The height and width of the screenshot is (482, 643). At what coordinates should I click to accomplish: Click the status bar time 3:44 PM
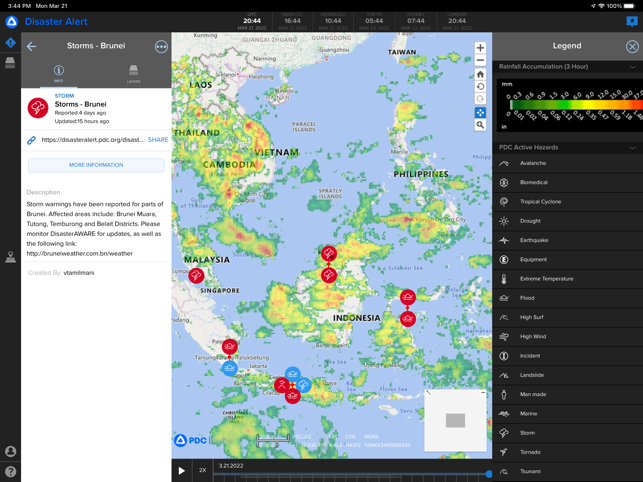coord(19,6)
